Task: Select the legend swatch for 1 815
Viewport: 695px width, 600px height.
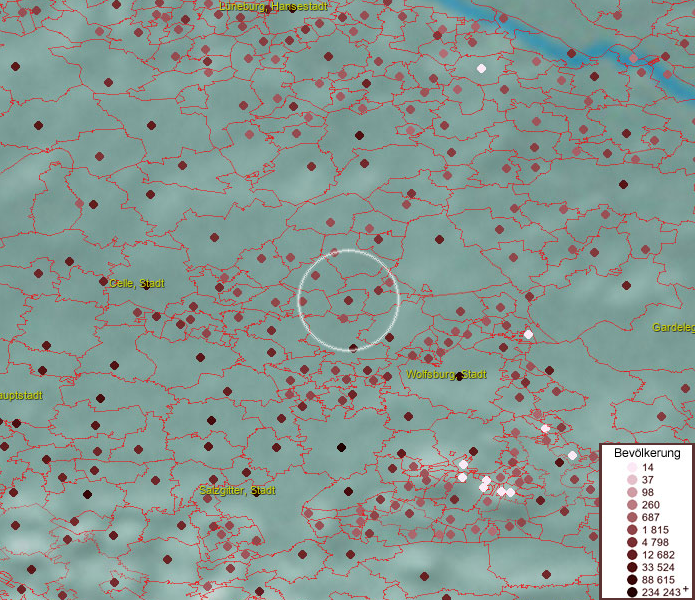Action: coord(632,530)
